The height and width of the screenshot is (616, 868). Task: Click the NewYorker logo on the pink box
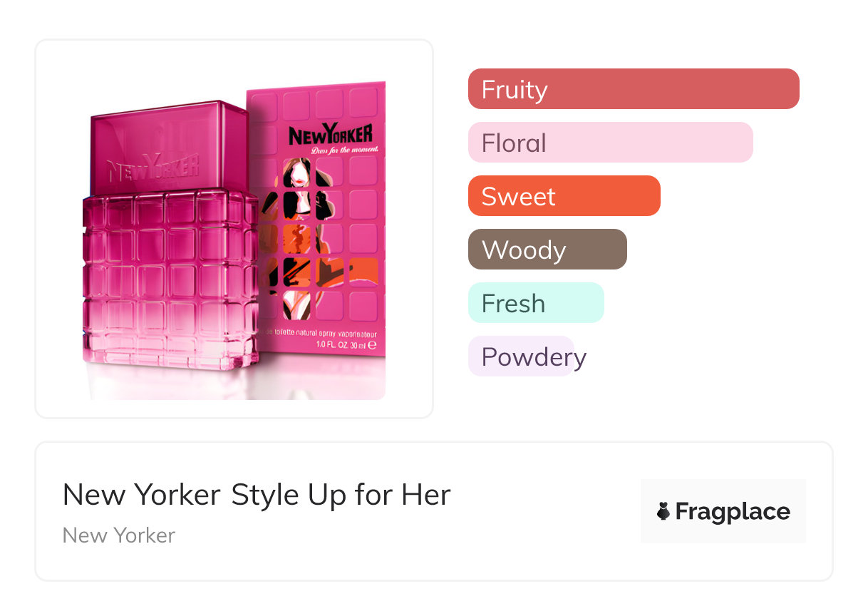[x=331, y=135]
